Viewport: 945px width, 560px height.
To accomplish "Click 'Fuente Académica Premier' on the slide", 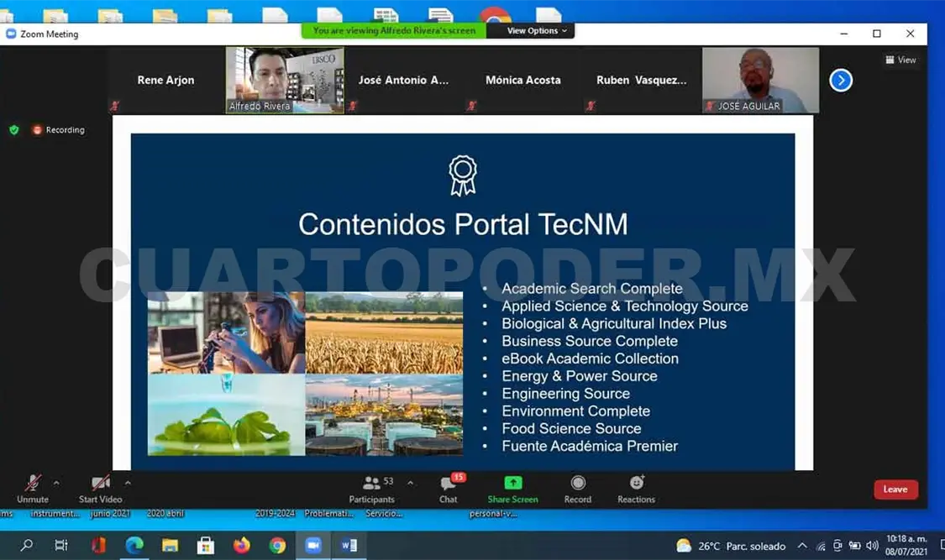I will tap(590, 446).
